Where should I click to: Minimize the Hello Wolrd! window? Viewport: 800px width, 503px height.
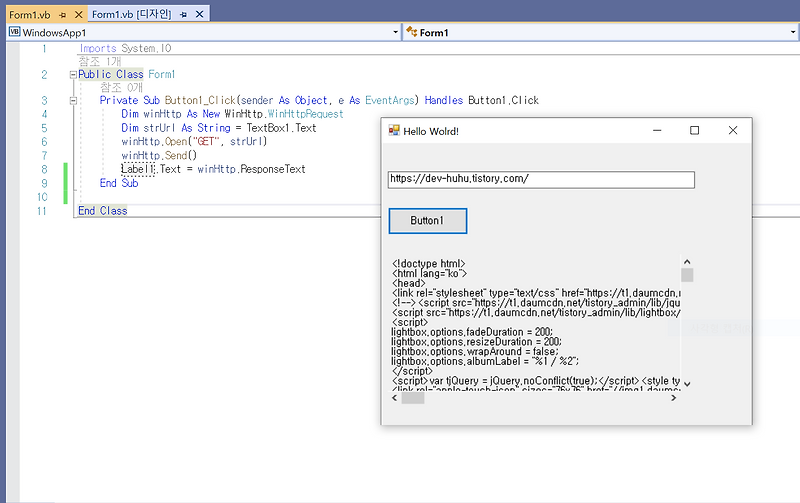657,131
